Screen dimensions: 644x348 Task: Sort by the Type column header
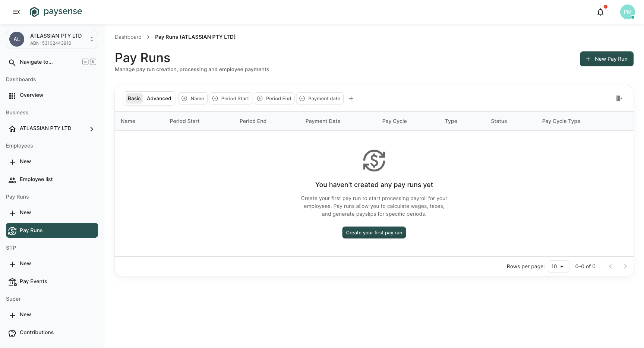coord(451,121)
